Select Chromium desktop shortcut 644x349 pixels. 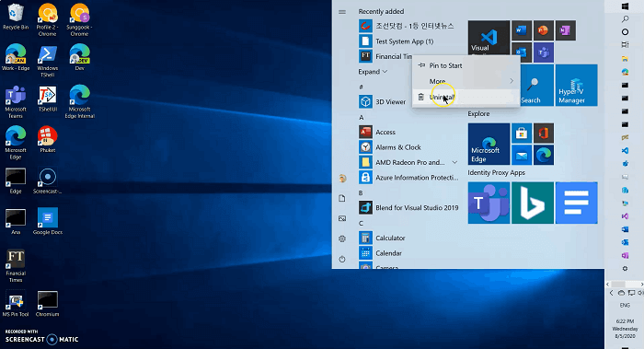[48, 303]
